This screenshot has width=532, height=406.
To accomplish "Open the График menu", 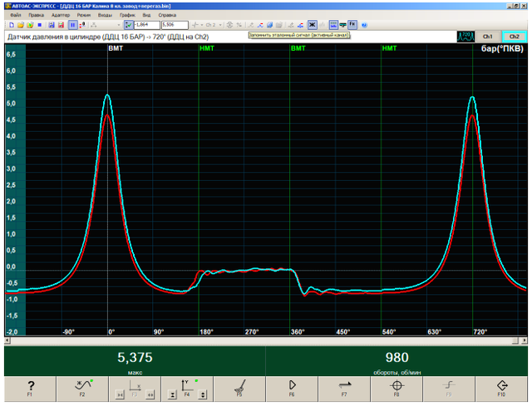I will point(127,15).
